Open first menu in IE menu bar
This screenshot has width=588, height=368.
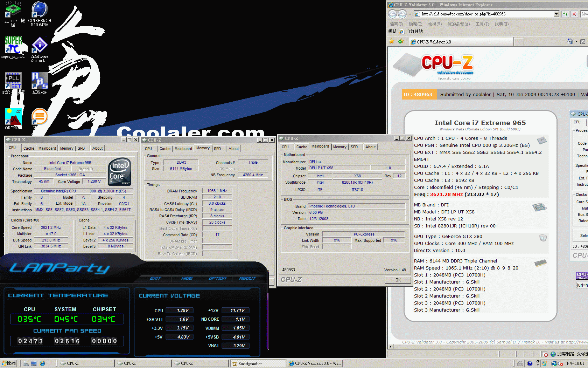[396, 24]
